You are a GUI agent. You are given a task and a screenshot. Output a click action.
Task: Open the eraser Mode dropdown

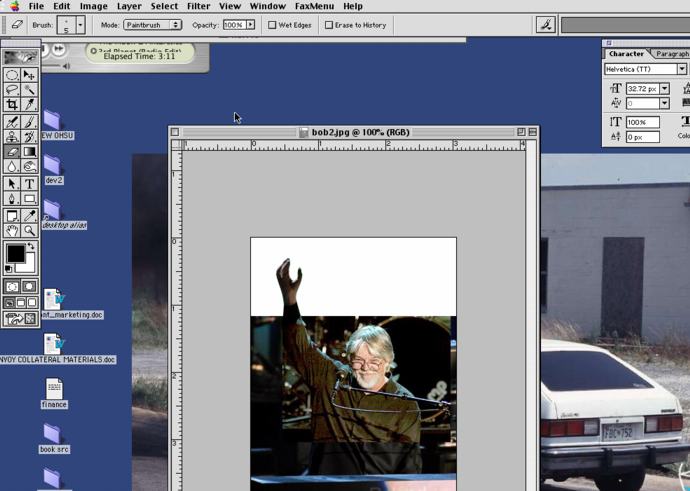point(152,25)
